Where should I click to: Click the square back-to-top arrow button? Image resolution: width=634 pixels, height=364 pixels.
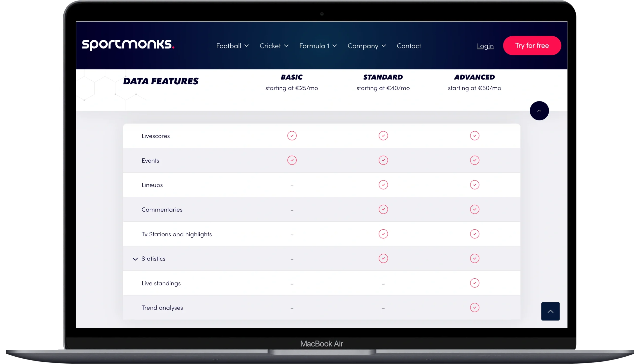click(550, 312)
